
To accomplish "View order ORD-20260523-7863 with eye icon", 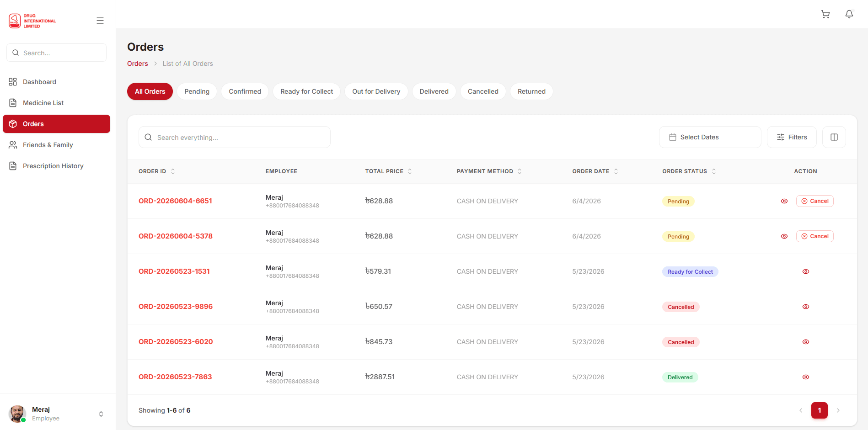I will [806, 377].
